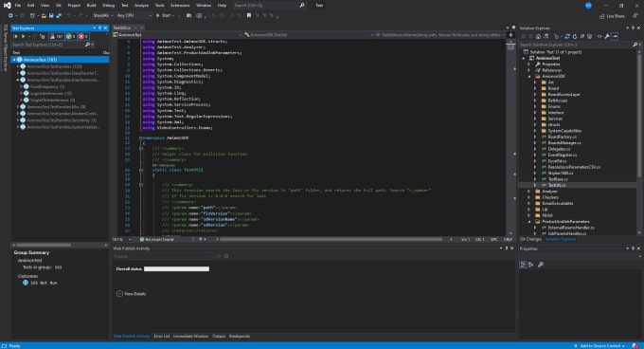The height and width of the screenshot is (349, 644).
Task: Toggle the total tests filter showing 161
Action: (56, 36)
